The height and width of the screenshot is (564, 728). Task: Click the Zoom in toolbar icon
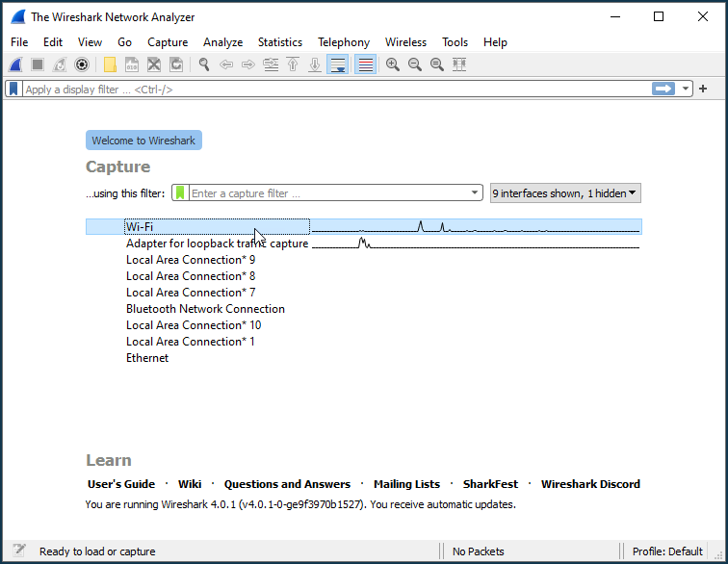coord(393,64)
